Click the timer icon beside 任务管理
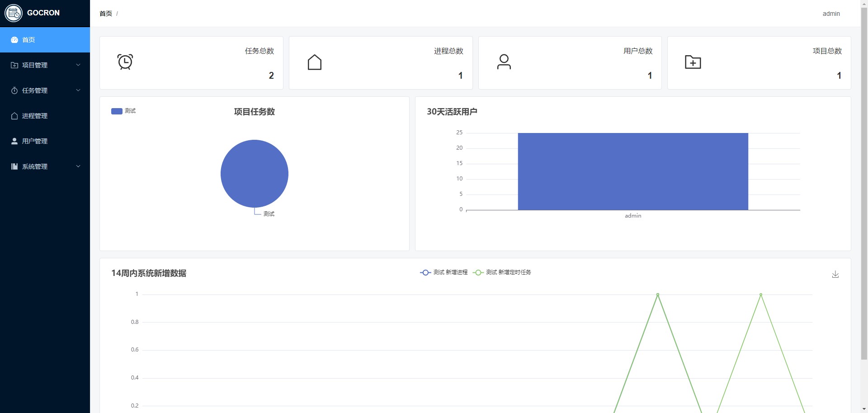 [14, 90]
